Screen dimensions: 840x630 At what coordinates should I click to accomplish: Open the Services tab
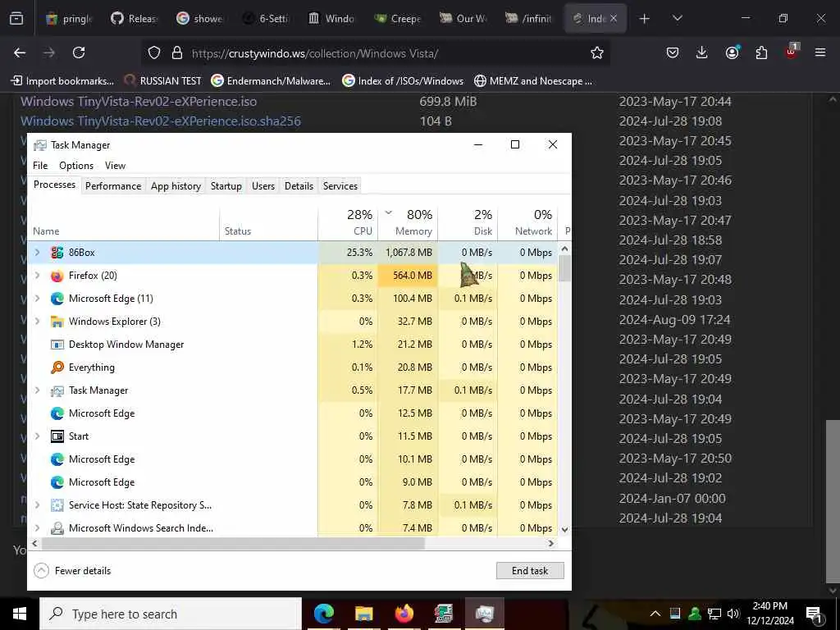pos(340,186)
